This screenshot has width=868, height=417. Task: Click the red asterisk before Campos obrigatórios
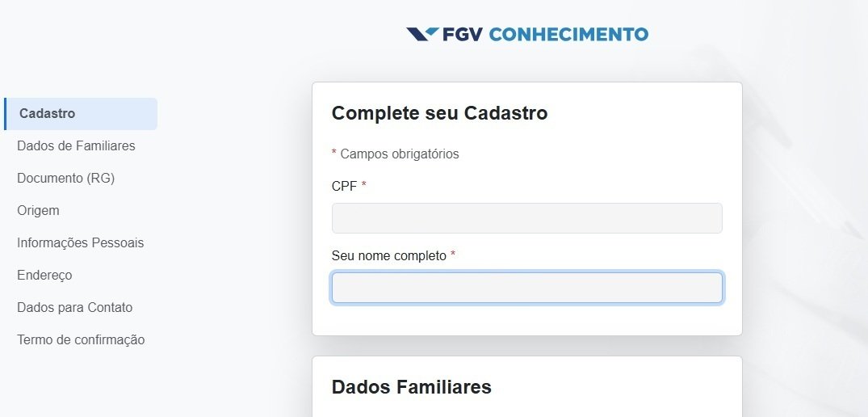(334, 153)
